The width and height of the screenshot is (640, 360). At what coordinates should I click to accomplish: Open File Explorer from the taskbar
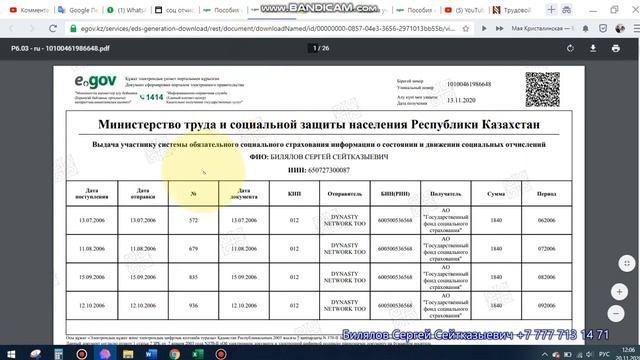[128, 354]
